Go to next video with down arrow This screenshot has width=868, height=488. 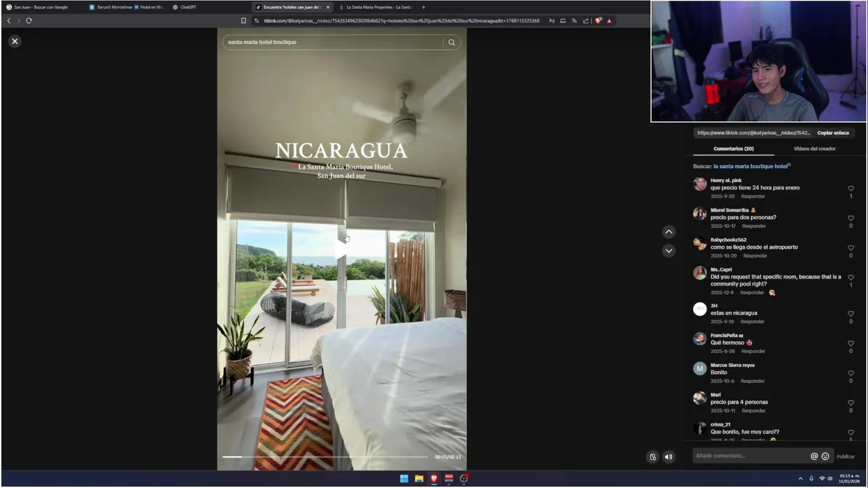click(x=669, y=251)
